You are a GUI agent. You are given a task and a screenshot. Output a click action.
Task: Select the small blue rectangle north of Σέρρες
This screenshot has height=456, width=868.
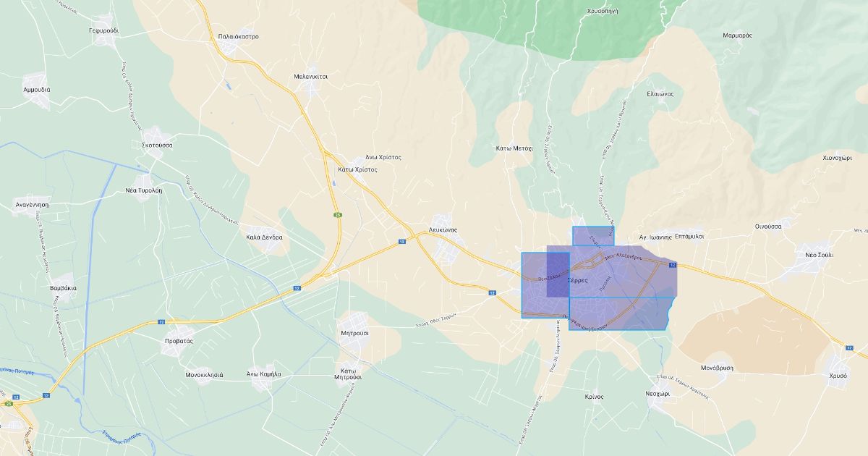(593, 236)
